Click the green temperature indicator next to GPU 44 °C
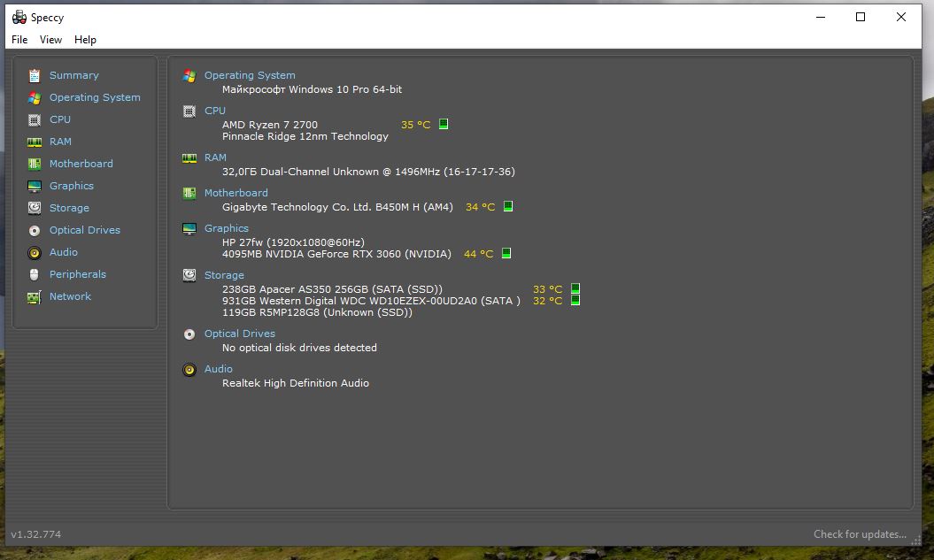Viewport: 934px width, 560px height. [506, 253]
